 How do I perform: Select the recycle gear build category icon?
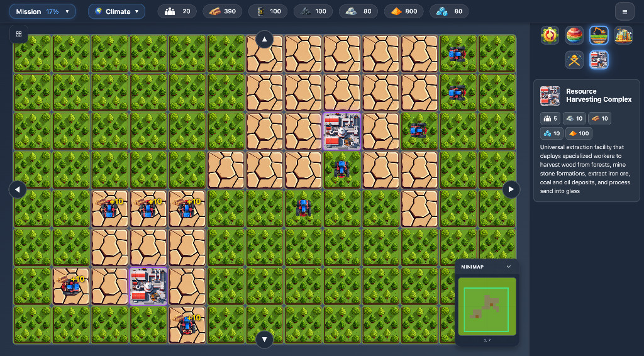coord(550,35)
